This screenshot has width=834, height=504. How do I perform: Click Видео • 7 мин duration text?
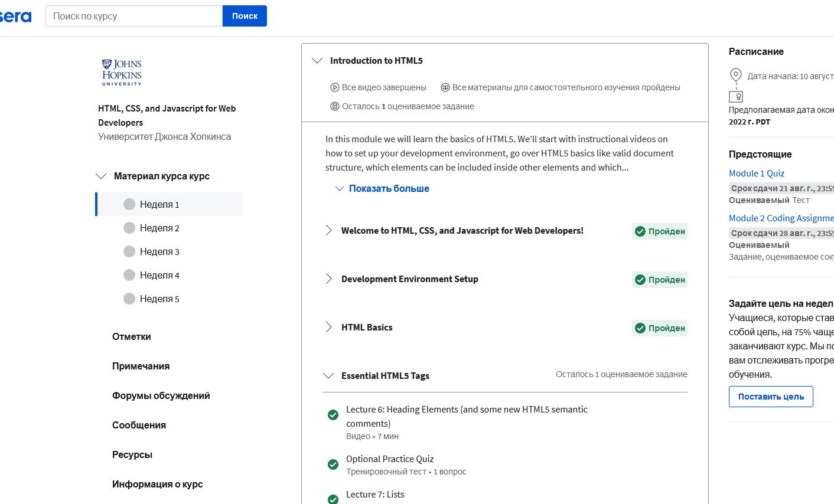(x=372, y=436)
